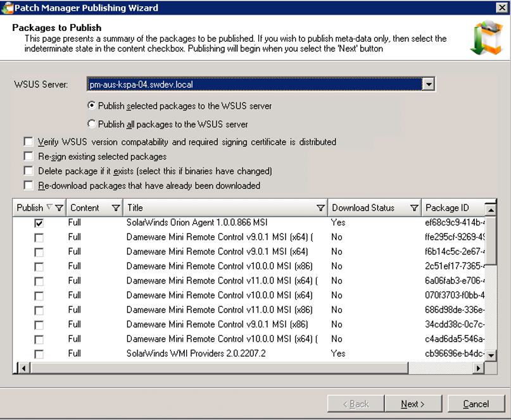The image size is (511, 420).
Task: Select Publish all packages to WSUS server
Action: point(92,124)
